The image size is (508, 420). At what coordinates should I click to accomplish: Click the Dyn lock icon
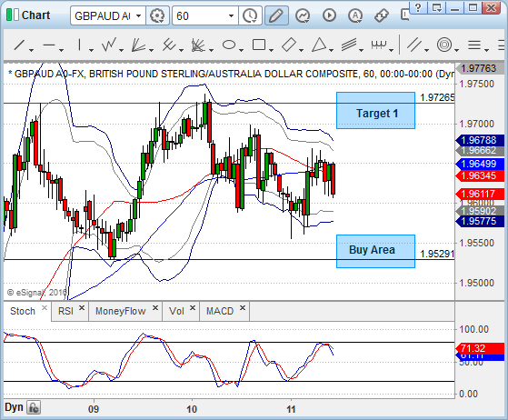[x=34, y=407]
